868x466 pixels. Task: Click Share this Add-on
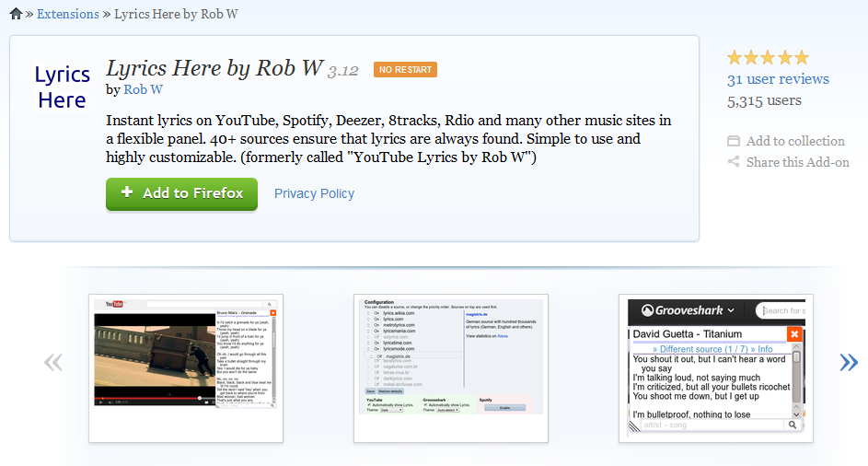(797, 162)
